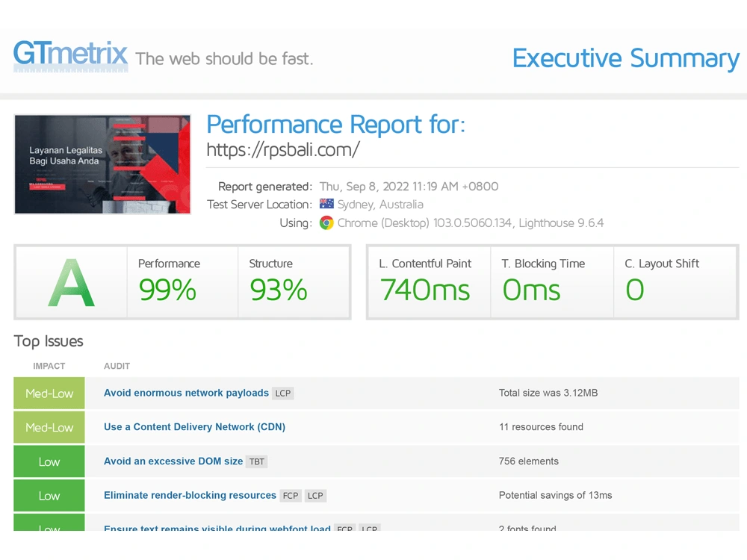The image size is (747, 560).
Task: Open the Avoid enormous network payloads audit
Action: click(185, 393)
